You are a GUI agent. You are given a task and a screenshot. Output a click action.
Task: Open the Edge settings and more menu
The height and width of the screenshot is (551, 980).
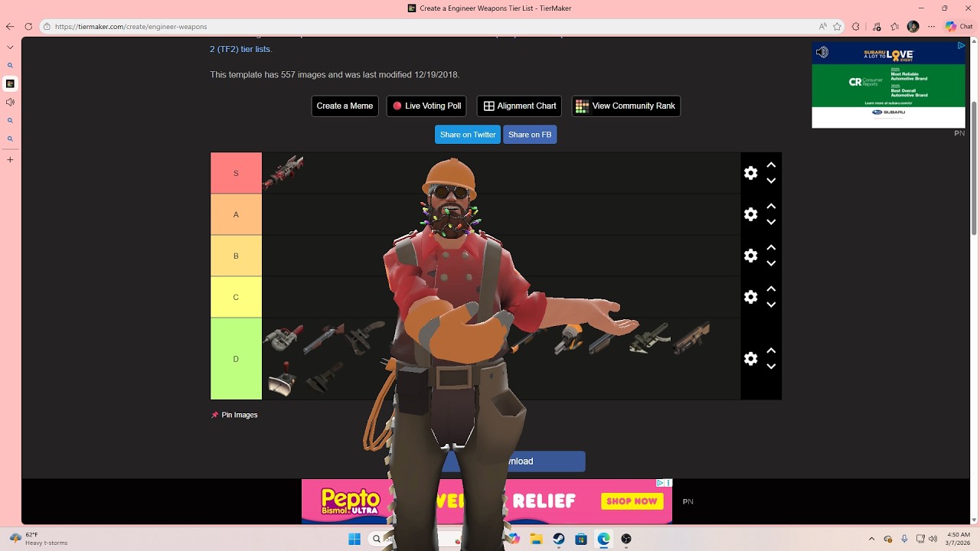pyautogui.click(x=931, y=26)
